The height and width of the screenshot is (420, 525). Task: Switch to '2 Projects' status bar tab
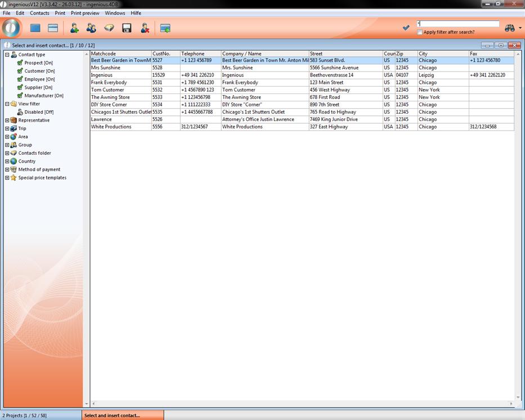41,415
